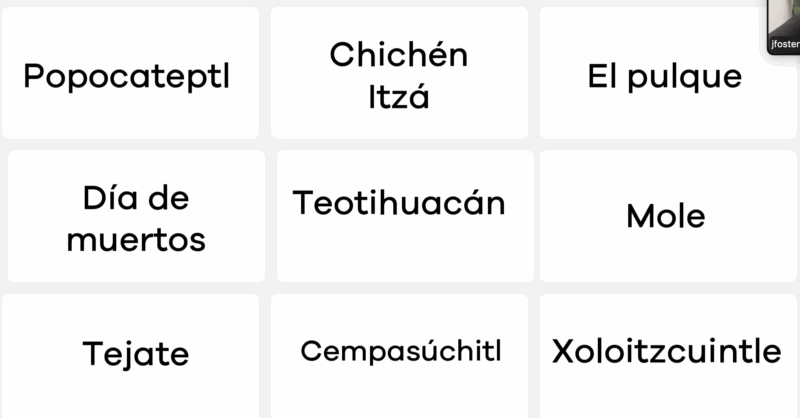Click the word Mole
Viewport: 800px width, 418px height.
click(666, 216)
